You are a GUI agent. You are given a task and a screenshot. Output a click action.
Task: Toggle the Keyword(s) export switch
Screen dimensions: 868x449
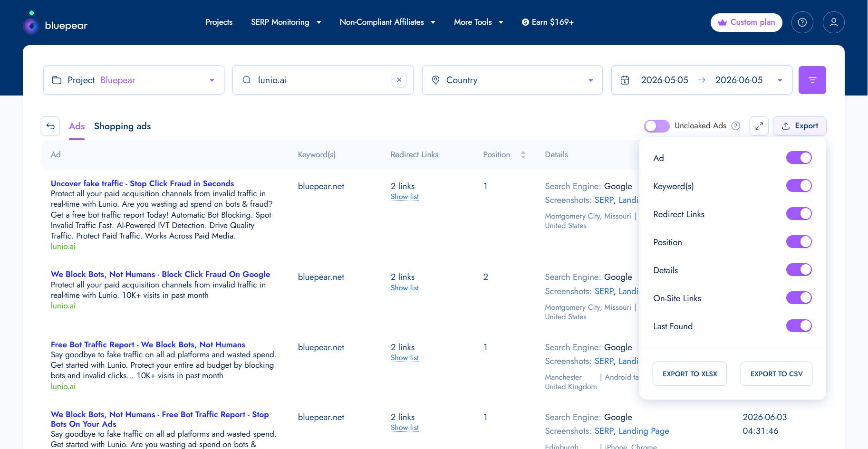pyautogui.click(x=799, y=186)
